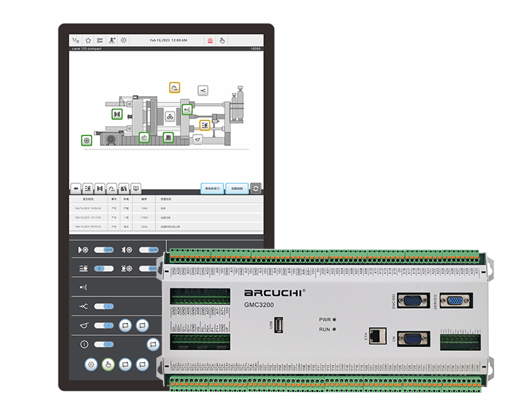The width and height of the screenshot is (524, 420).
Task: Click the dark refresh button beside blue buttons
Action: click(x=256, y=188)
